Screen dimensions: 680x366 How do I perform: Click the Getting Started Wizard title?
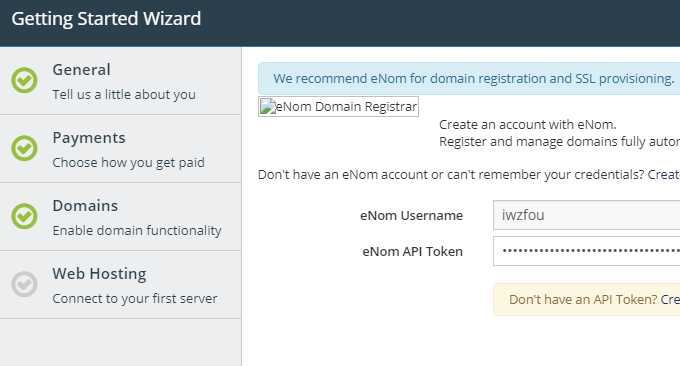pos(106,19)
